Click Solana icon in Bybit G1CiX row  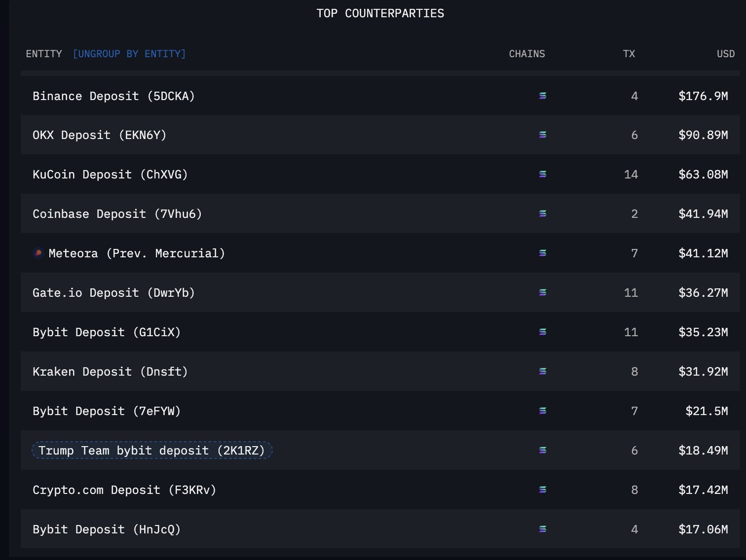pyautogui.click(x=543, y=332)
